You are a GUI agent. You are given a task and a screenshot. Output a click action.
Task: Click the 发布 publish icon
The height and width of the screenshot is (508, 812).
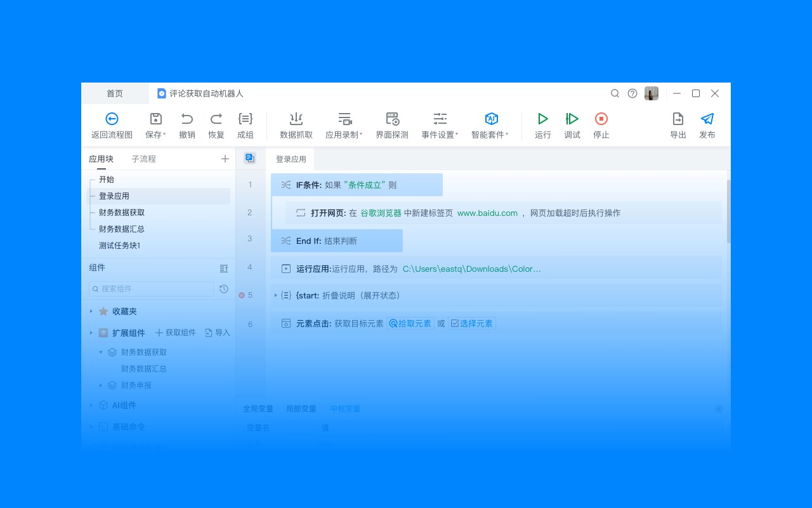coord(707,119)
